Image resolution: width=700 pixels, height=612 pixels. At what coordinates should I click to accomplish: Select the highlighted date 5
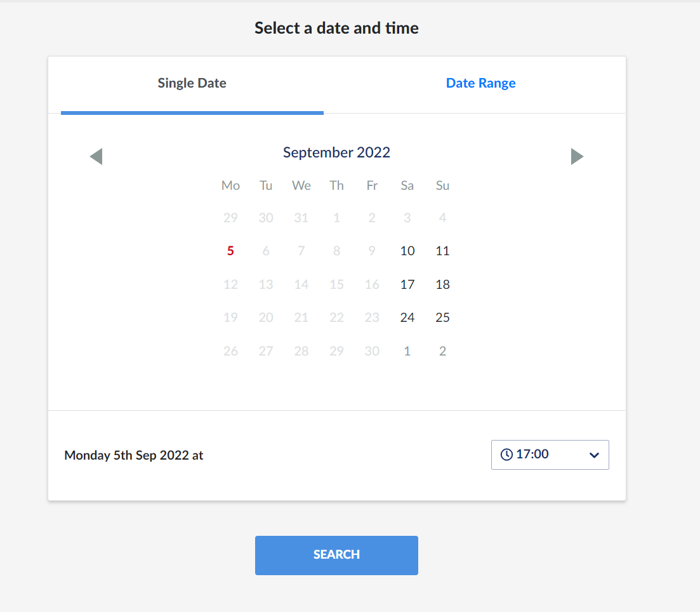(x=230, y=251)
